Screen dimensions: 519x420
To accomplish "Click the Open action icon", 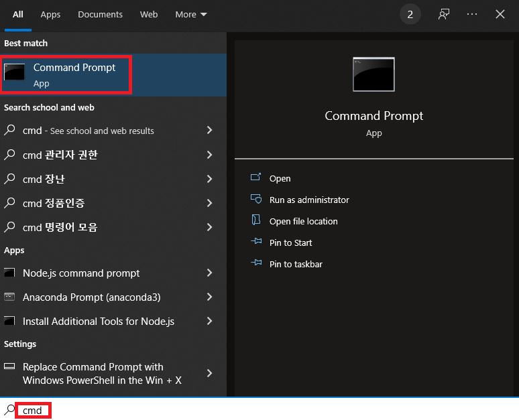I will click(256, 178).
